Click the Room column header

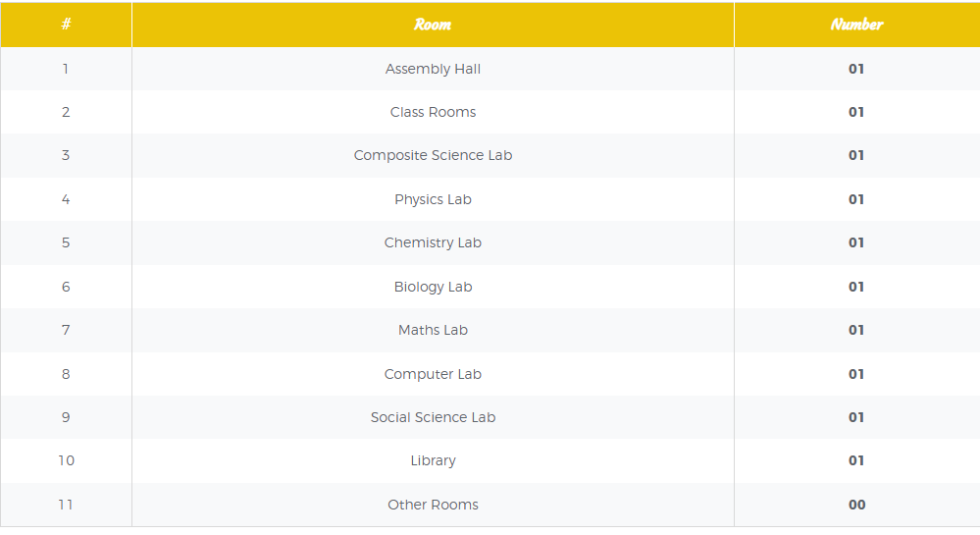(x=433, y=25)
